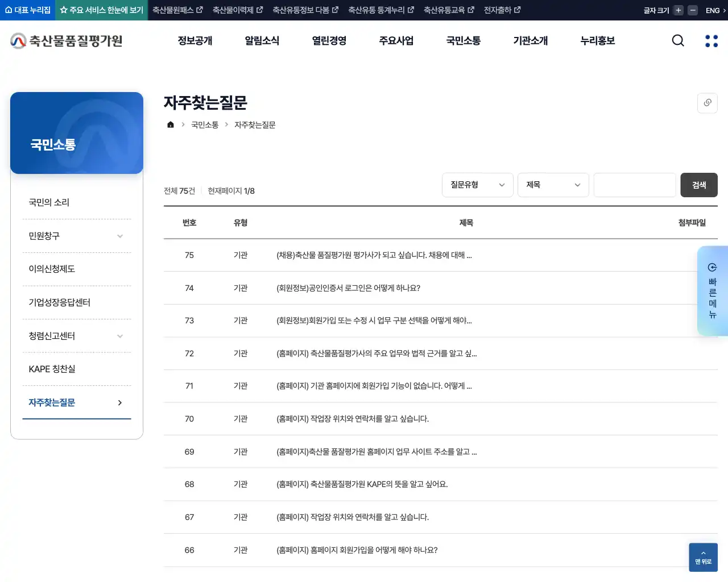Viewport: 728px width, 582px height.
Task: Select 자주찾는질문 in sidebar
Action: point(77,402)
